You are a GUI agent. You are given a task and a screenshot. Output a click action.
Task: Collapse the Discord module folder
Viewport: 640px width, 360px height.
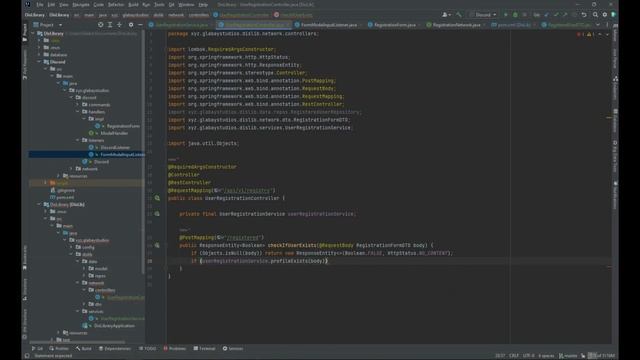pyautogui.click(x=39, y=62)
